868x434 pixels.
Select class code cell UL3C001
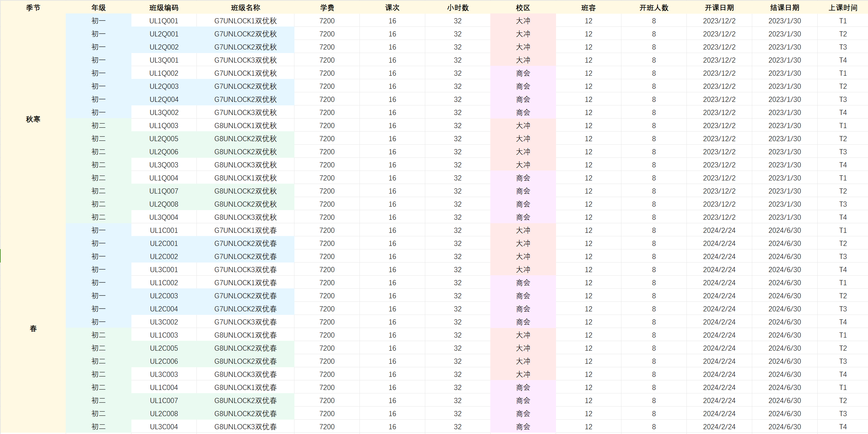point(164,270)
